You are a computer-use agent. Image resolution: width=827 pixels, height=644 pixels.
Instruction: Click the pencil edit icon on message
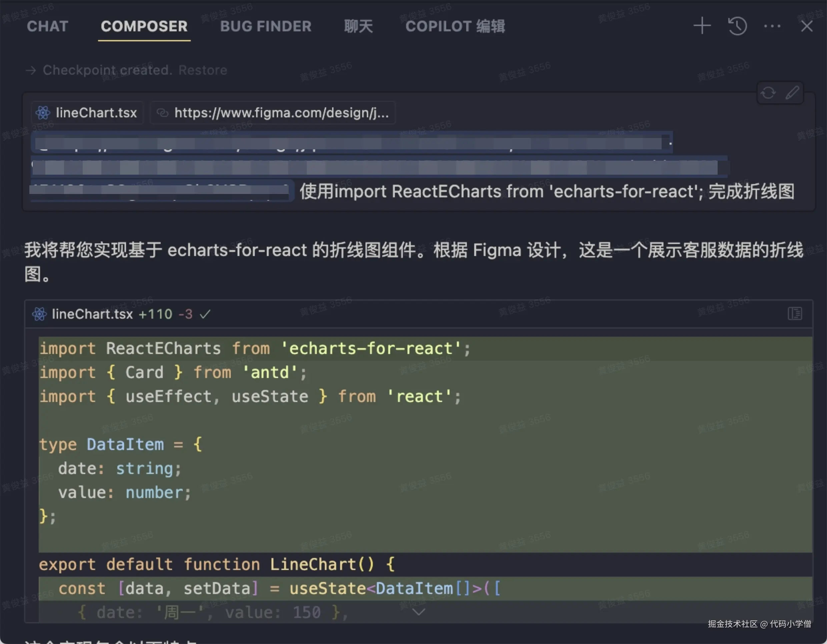click(x=792, y=93)
